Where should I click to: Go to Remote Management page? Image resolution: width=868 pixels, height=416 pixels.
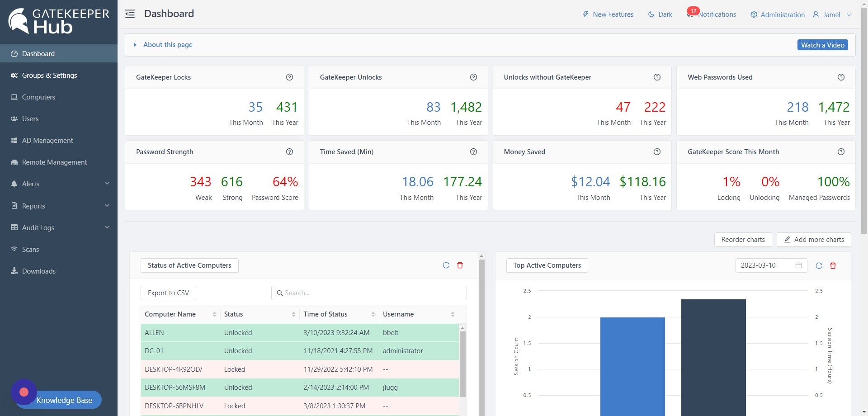coord(54,162)
